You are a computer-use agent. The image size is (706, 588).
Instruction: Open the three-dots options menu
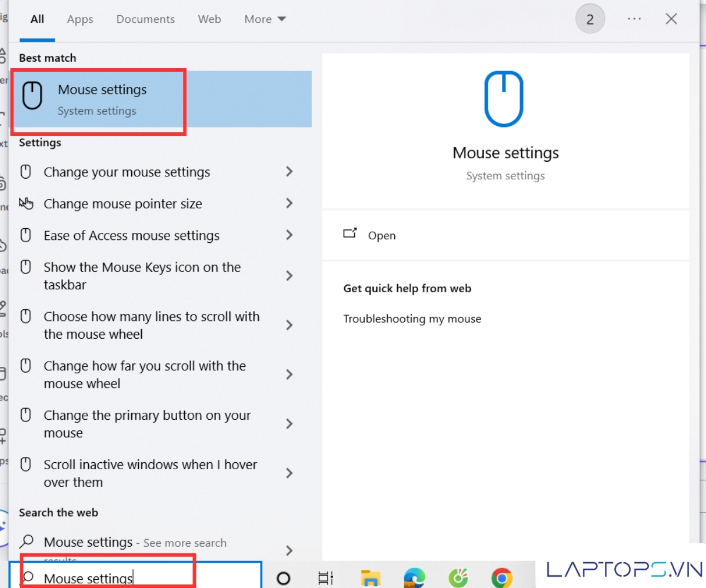point(634,19)
